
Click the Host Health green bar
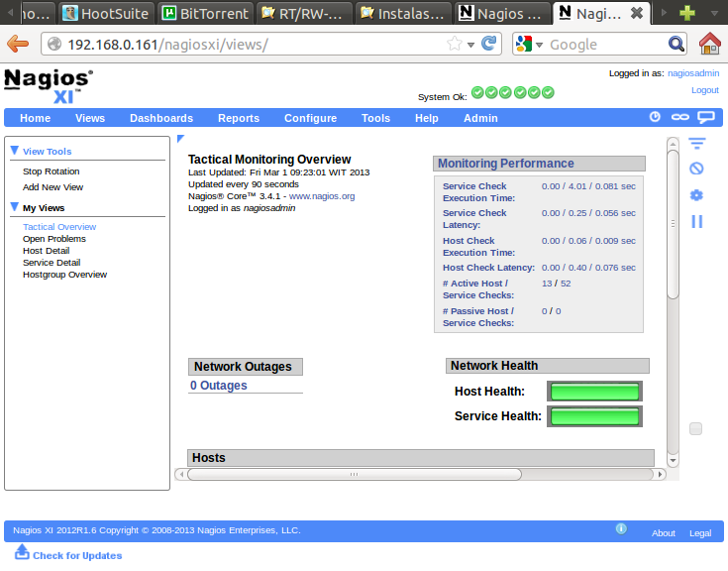pyautogui.click(x=594, y=392)
